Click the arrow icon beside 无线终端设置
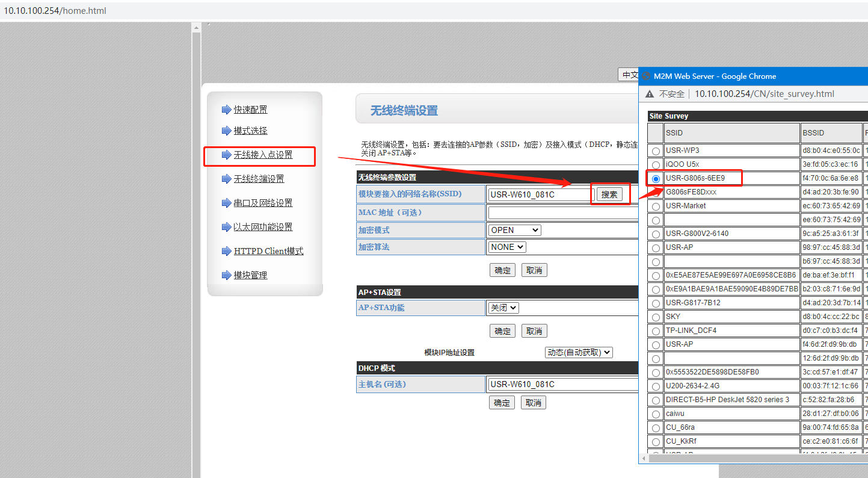868x478 pixels. coord(226,179)
